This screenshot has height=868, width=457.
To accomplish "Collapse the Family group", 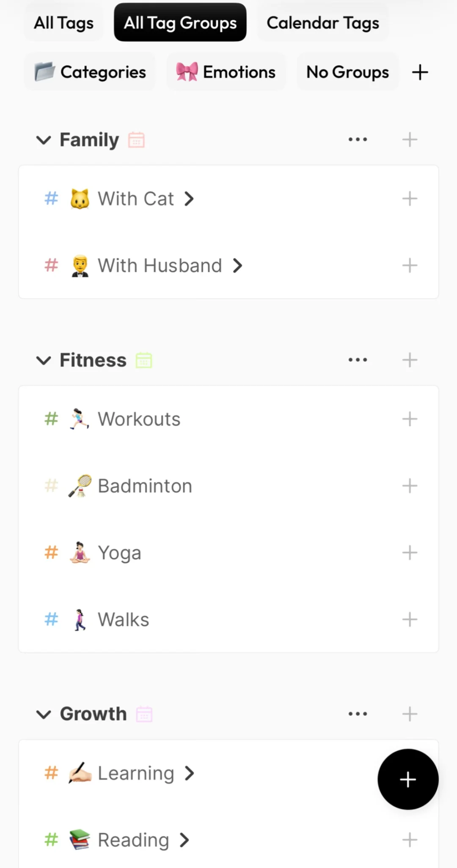I will click(x=44, y=140).
